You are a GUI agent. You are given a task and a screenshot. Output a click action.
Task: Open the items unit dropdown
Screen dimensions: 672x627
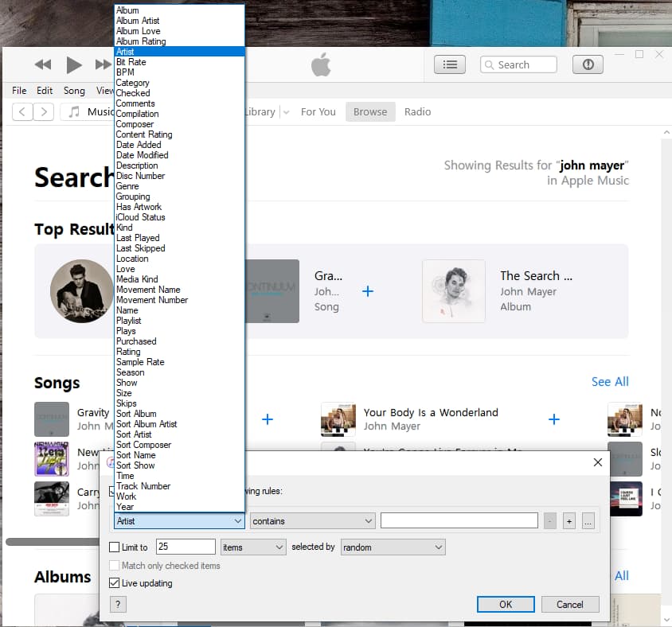[x=253, y=547]
